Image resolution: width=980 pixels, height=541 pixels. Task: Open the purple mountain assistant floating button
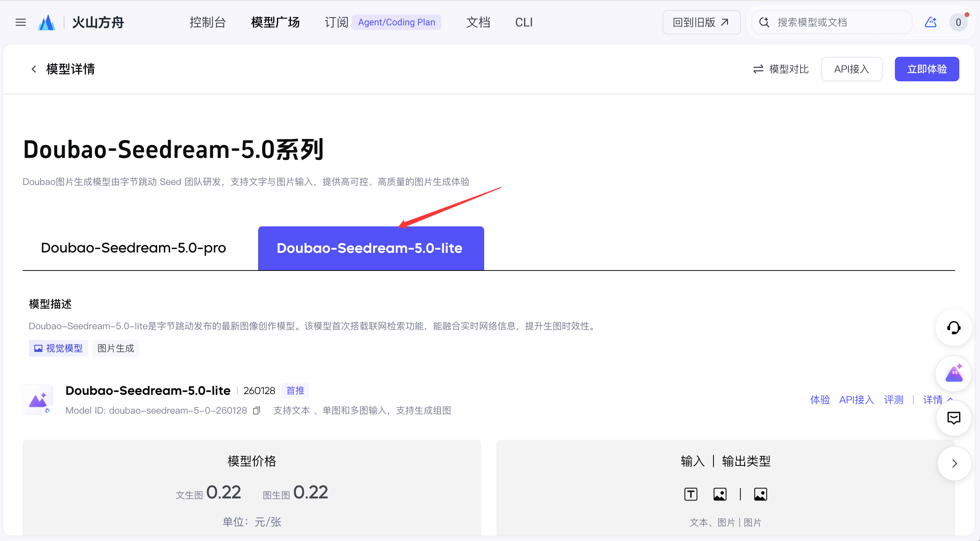point(954,373)
